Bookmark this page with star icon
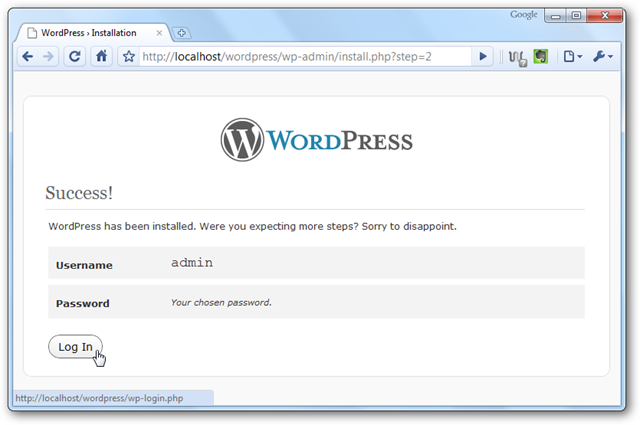This screenshot has width=640, height=425. coord(129,56)
